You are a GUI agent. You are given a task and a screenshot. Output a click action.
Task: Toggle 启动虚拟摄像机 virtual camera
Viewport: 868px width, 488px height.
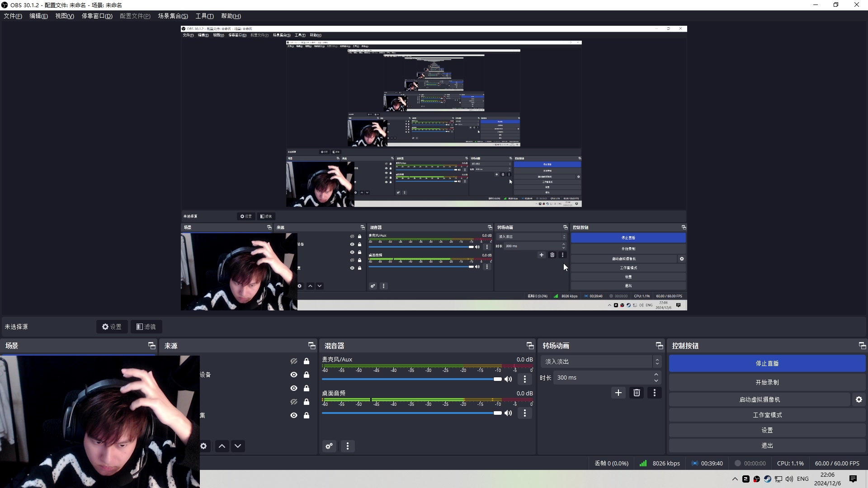tap(759, 399)
